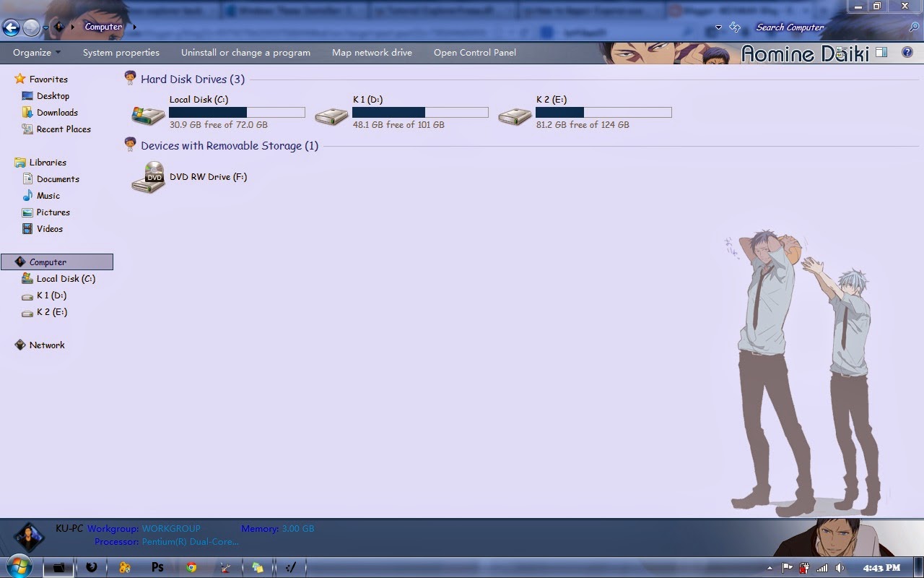Click '48.1 GB free of 101 GB' text

(x=398, y=125)
